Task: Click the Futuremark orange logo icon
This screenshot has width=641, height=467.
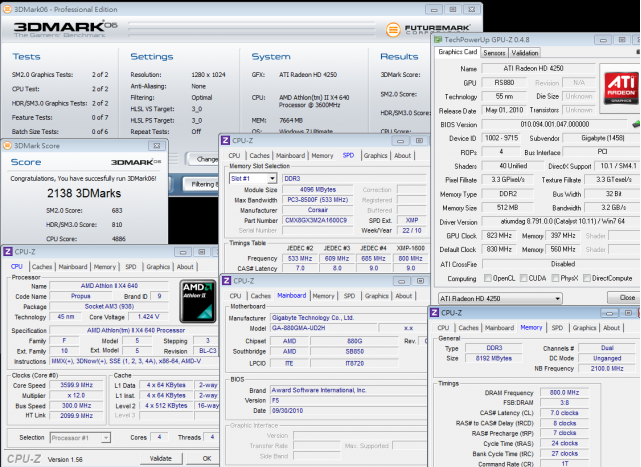Action: click(393, 29)
